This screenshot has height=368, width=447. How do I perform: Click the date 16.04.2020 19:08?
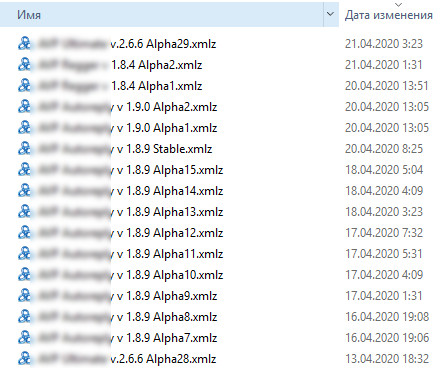coord(387,317)
